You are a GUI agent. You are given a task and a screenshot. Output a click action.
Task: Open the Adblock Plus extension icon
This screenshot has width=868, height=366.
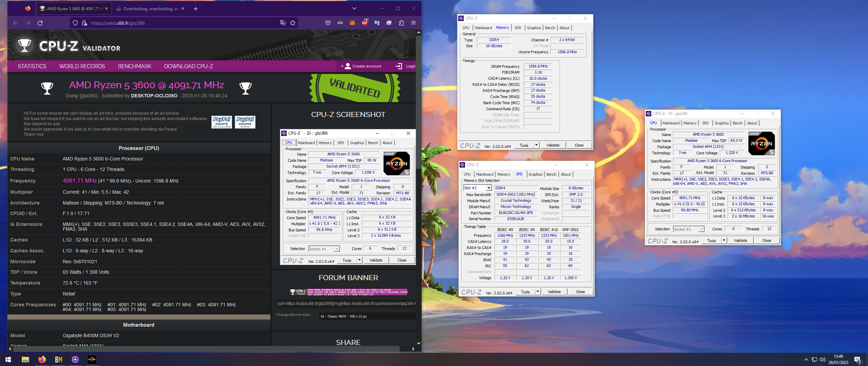click(x=365, y=23)
